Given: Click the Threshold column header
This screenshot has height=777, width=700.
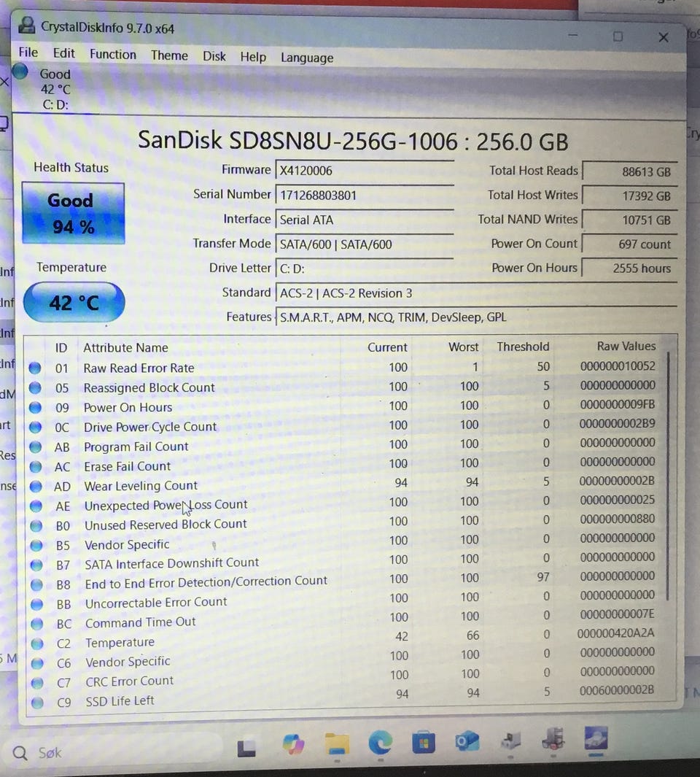Looking at the screenshot, I should point(523,347).
